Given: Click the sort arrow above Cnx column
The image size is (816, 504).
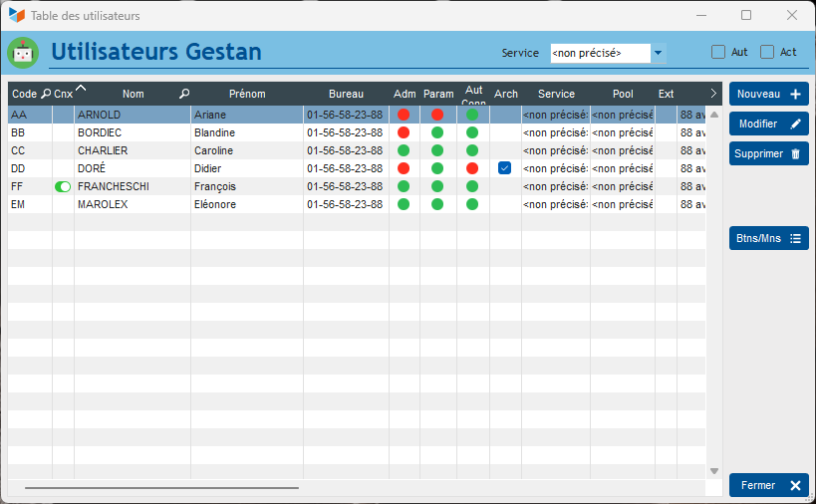Looking at the screenshot, I should pos(81,88).
